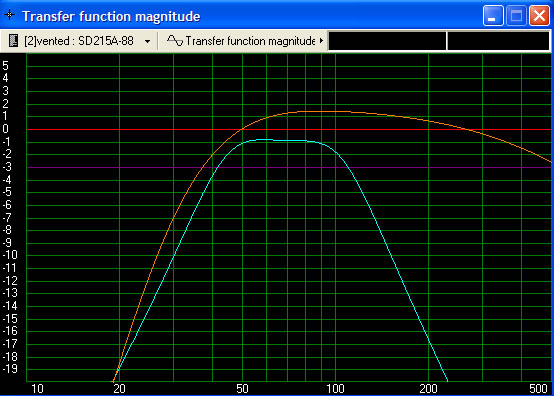Click the speaker box icon beside [2]vented

pyautogui.click(x=13, y=41)
